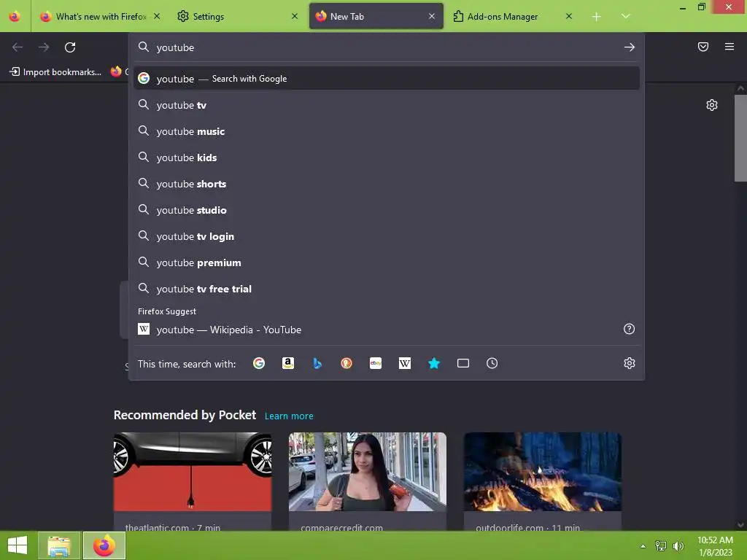Reload the current page
747x560 pixels.
click(70, 47)
